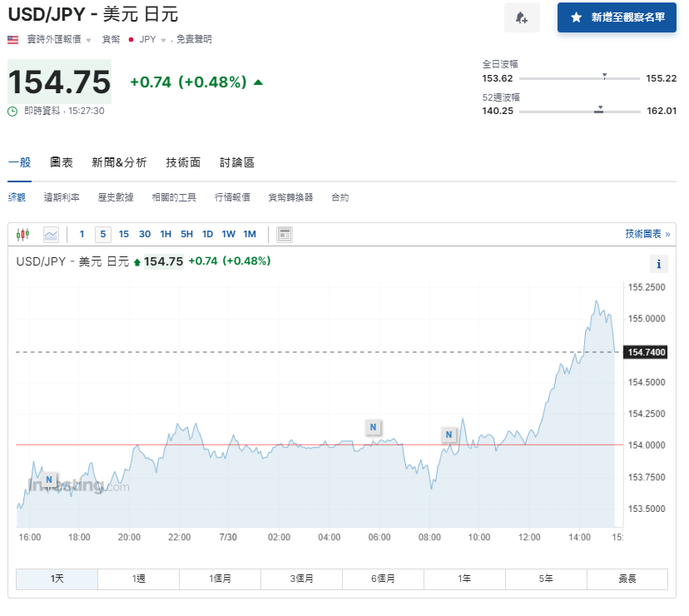Switch to the 技術面 tab

coord(182,162)
